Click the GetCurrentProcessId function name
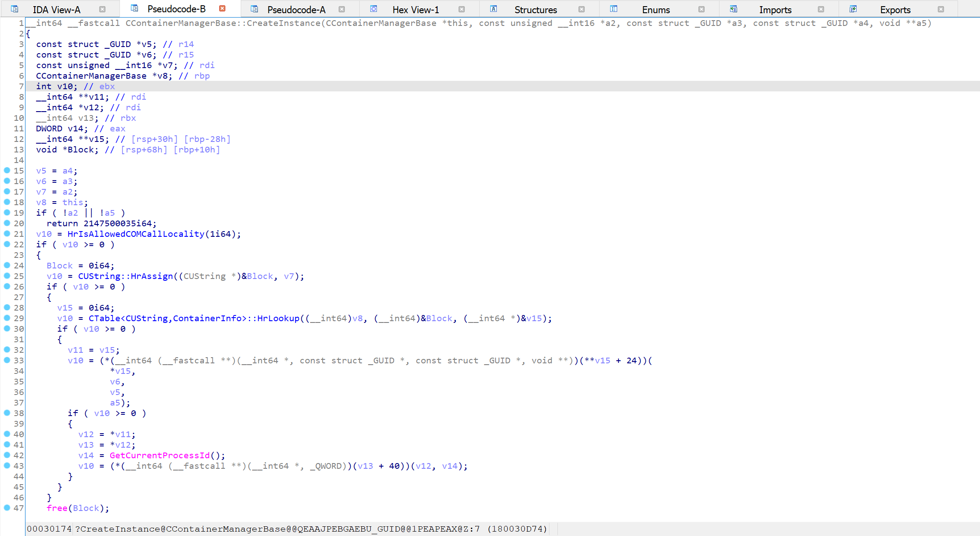 [160, 456]
